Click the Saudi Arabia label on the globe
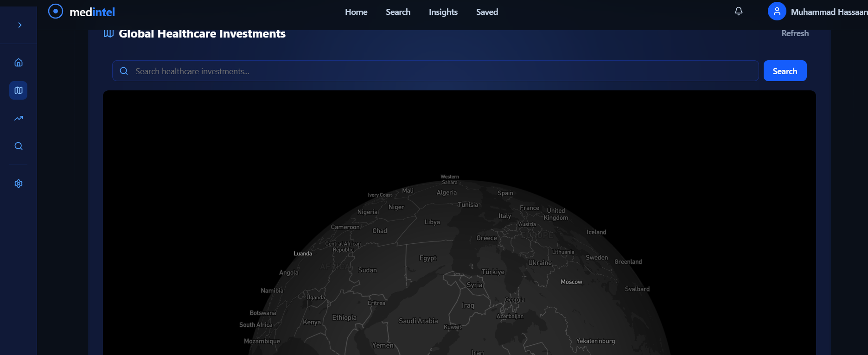 418,321
